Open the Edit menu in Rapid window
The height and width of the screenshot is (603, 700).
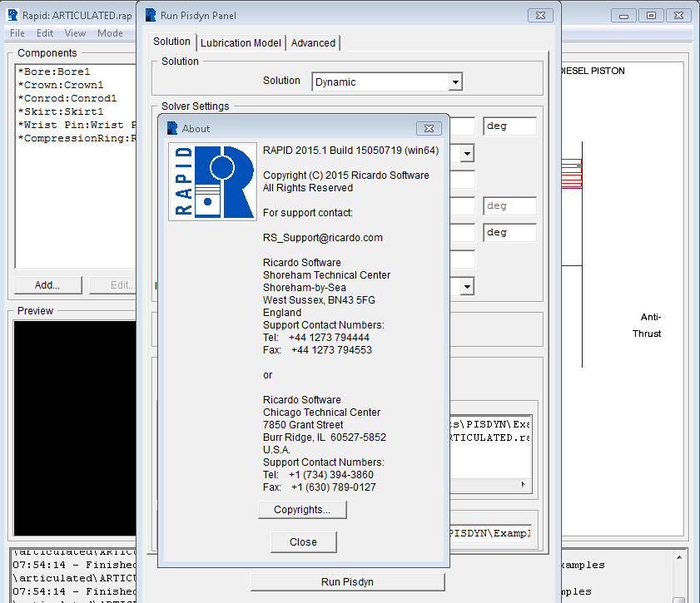point(45,33)
